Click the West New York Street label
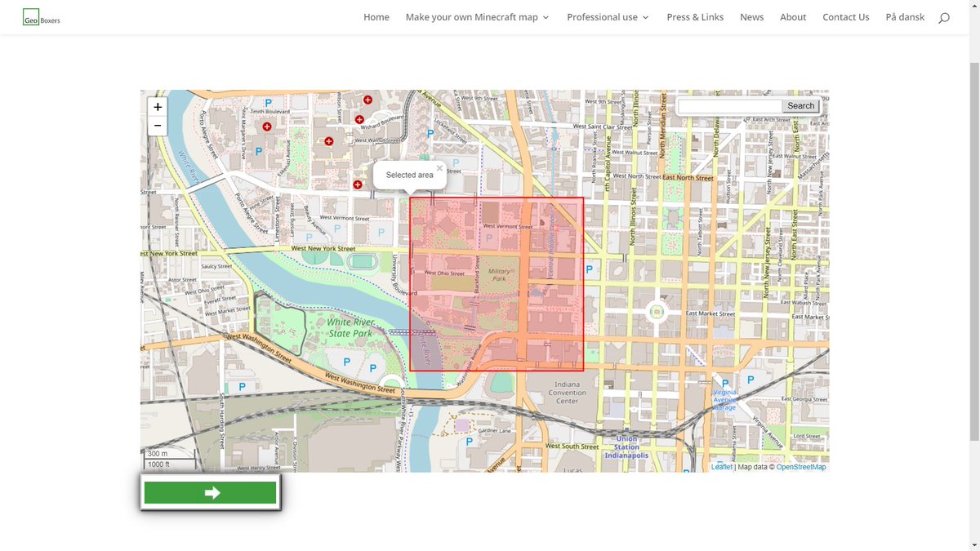Viewport: 980px width, 551px height. click(323, 248)
